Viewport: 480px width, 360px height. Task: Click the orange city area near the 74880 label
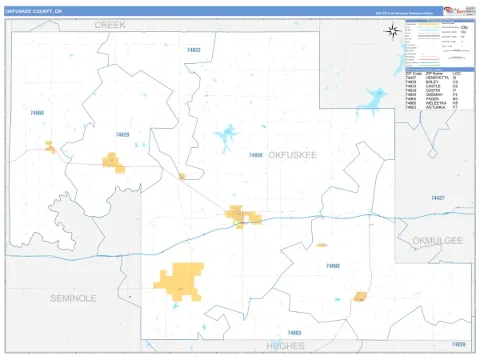360,297
